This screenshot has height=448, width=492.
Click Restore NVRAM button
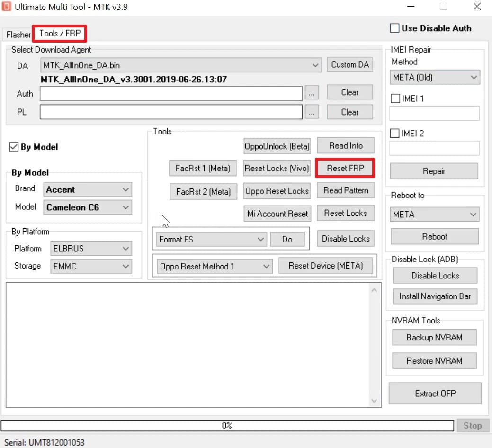point(434,361)
